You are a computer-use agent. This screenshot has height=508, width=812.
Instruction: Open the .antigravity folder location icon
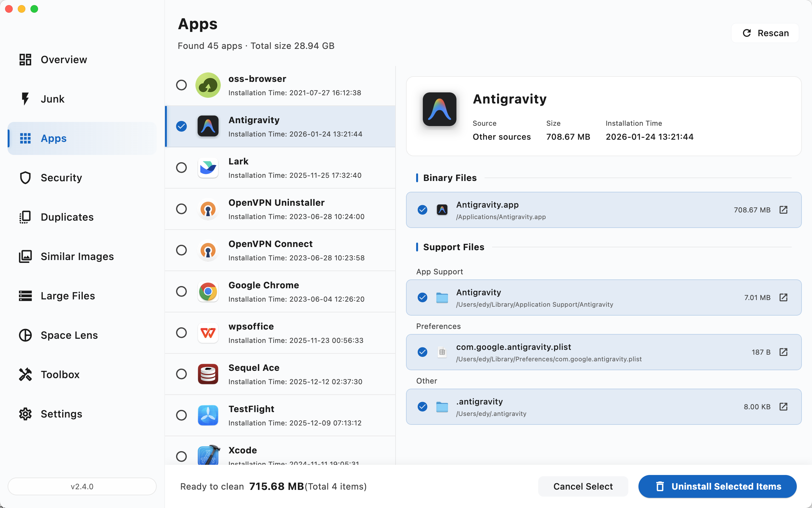click(x=783, y=406)
